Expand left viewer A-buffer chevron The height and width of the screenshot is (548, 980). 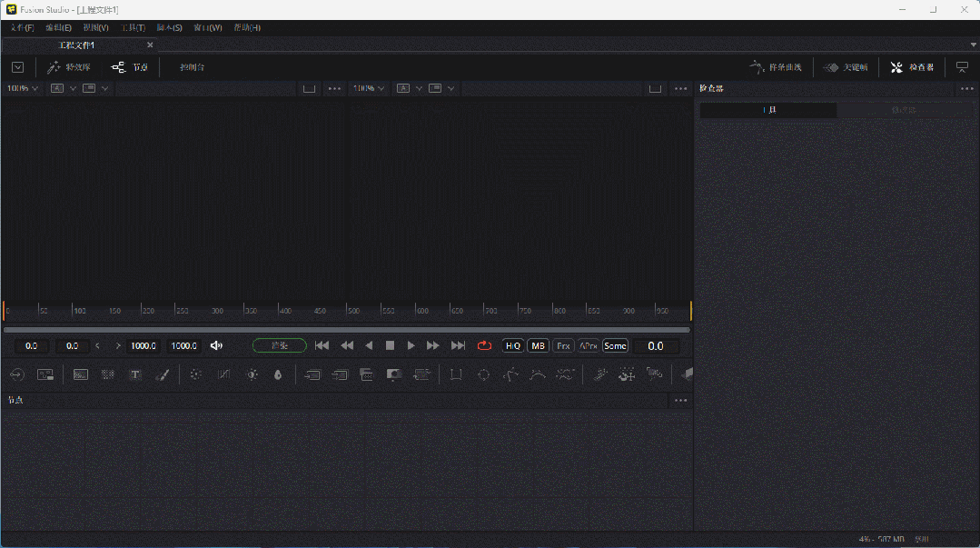[74, 88]
